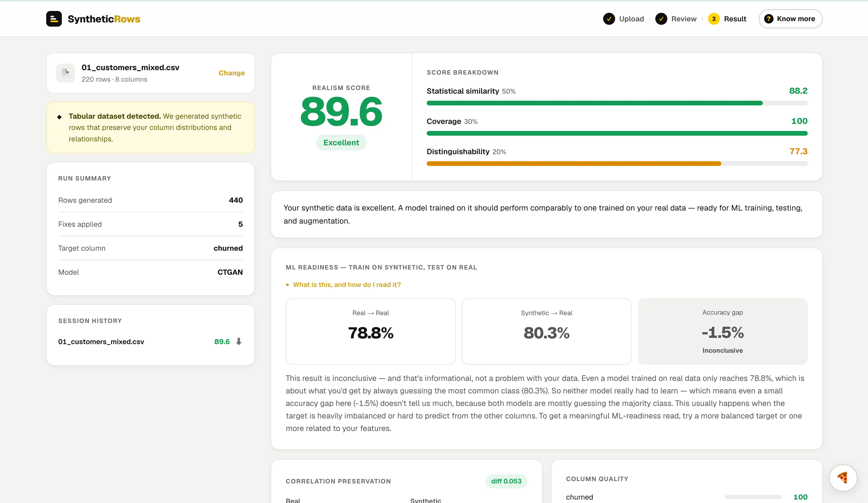Click the Result step number 3 badge

pyautogui.click(x=714, y=19)
